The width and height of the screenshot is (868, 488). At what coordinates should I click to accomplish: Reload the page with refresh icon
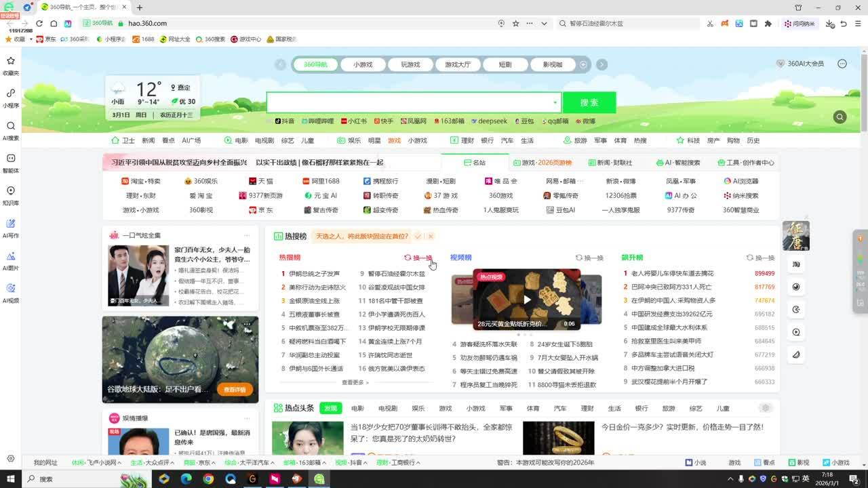coord(39,24)
